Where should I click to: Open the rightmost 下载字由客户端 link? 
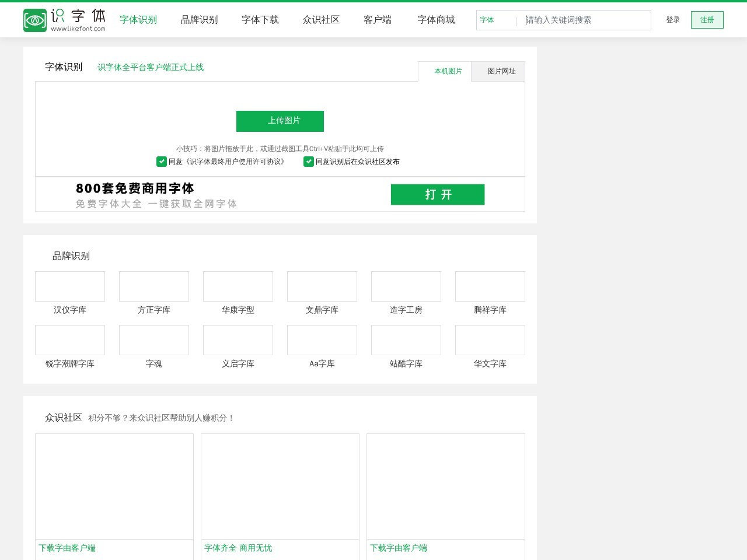tap(399, 548)
